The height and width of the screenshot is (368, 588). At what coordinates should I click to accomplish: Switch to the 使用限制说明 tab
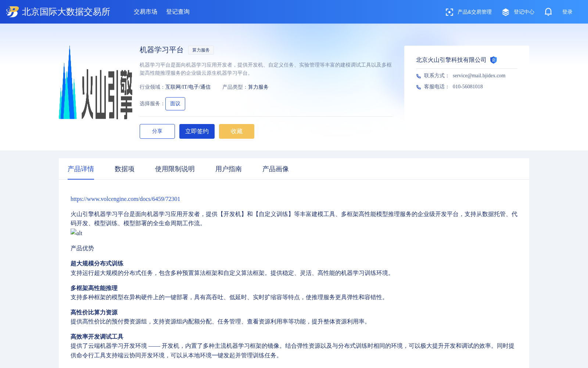tap(175, 169)
